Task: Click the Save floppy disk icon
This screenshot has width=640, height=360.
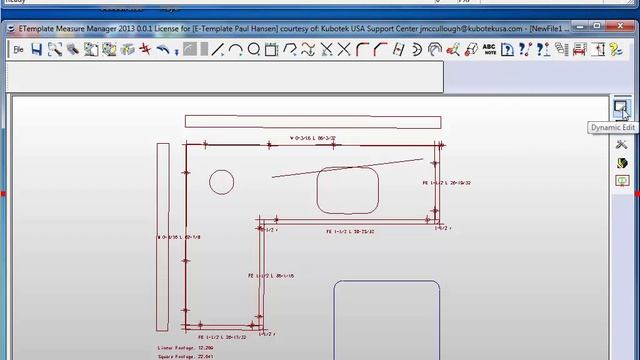Action: point(37,50)
